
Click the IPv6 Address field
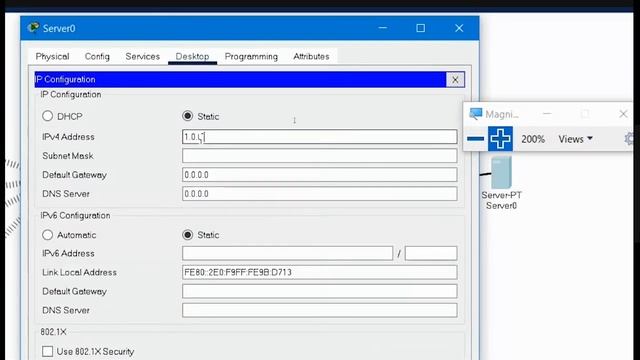point(287,253)
